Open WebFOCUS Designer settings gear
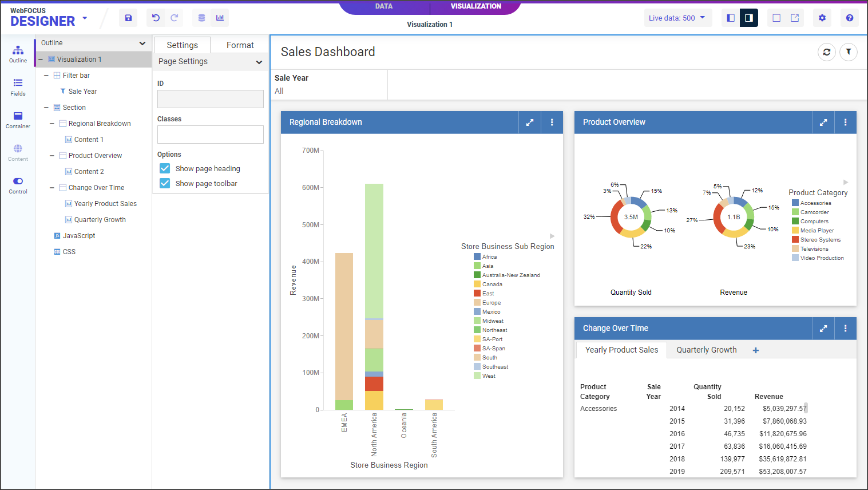The image size is (868, 490). tap(822, 18)
